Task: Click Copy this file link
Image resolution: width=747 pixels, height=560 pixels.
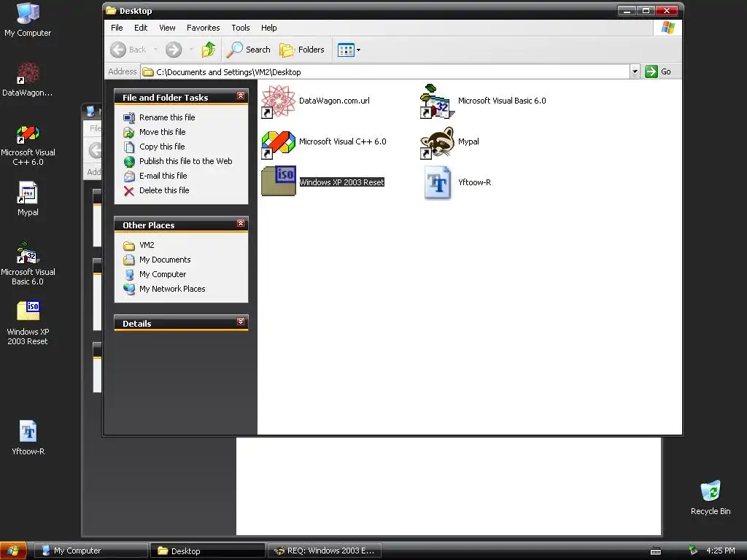Action: point(162,147)
